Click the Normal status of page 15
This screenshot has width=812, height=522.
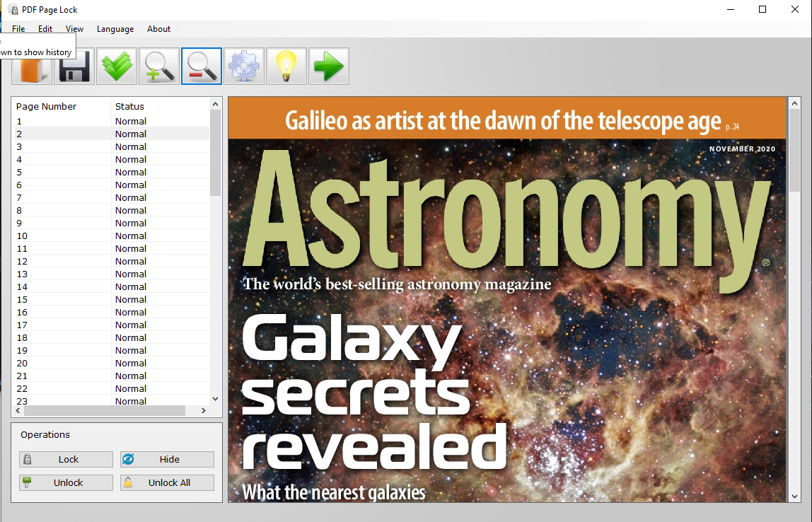(130, 299)
